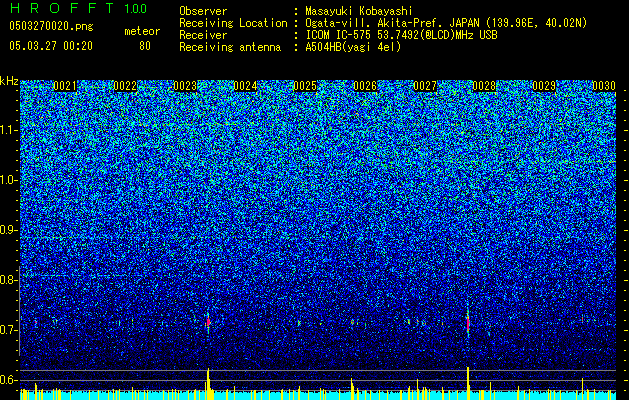
Task: Click the 0.9 kHz axis label
Action: [8, 230]
